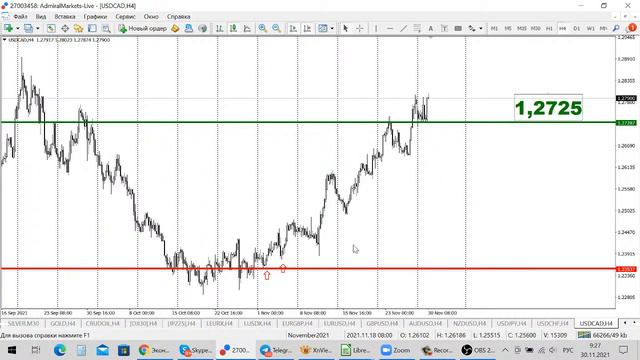
Task: Select the text label tool
Action: [444, 28]
